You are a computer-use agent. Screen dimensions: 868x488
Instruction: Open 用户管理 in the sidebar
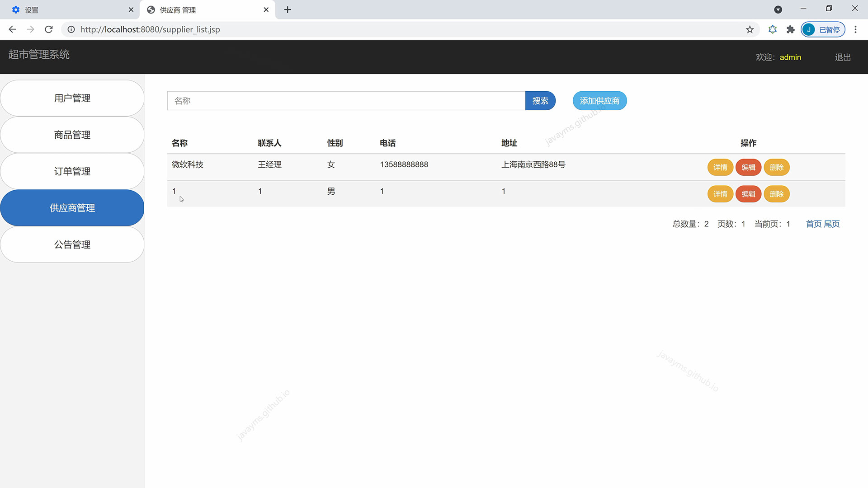[72, 98]
